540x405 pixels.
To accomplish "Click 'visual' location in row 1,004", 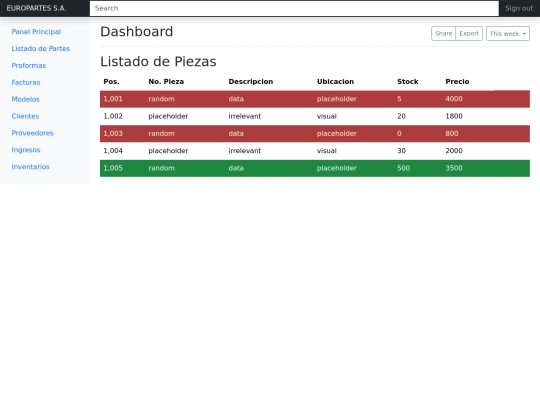I will (327, 150).
